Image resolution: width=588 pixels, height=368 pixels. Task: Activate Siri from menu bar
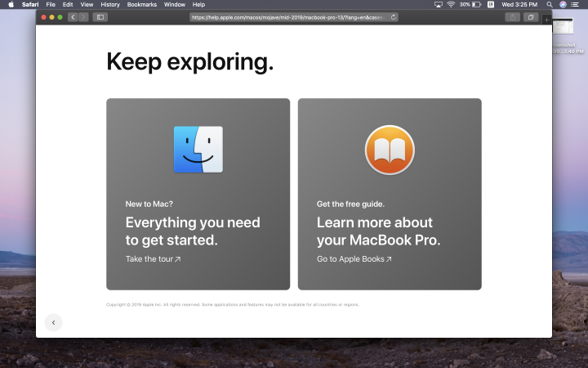pos(563,5)
